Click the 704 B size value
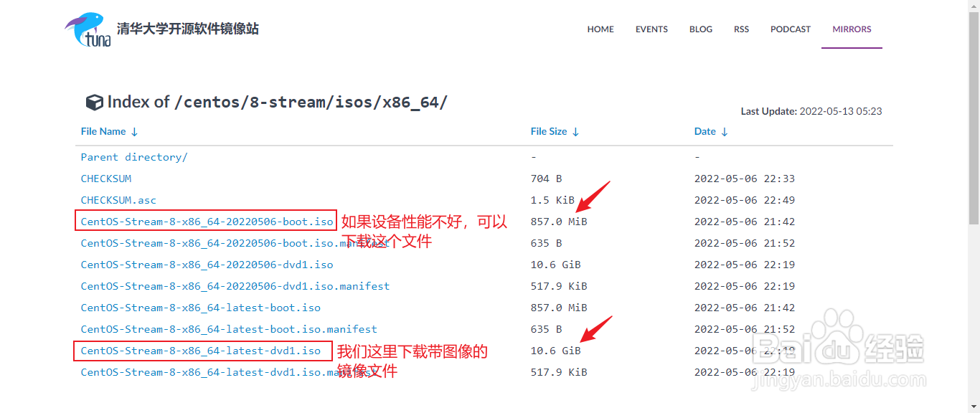This screenshot has height=413, width=980. (x=547, y=179)
